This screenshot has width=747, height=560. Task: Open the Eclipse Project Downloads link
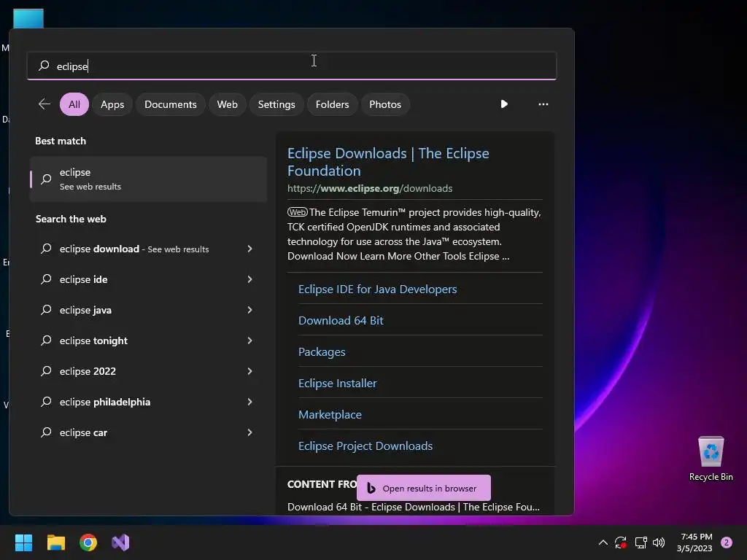click(365, 446)
